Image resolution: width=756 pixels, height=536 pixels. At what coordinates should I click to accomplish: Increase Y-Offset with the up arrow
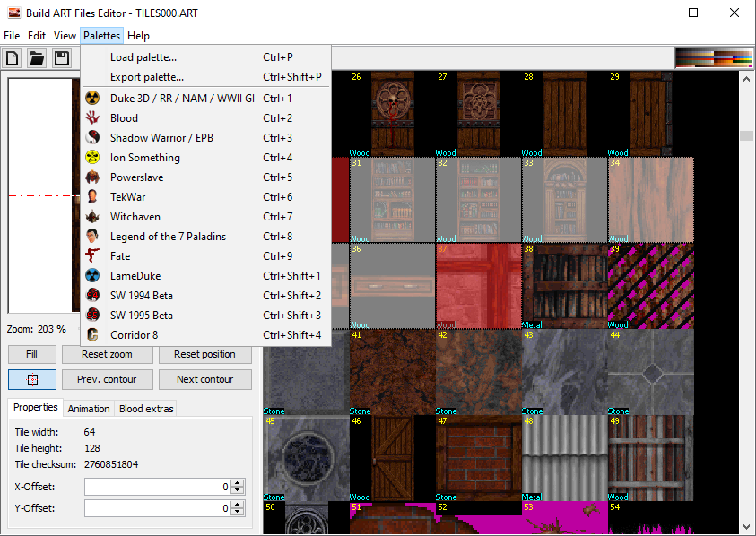click(238, 505)
